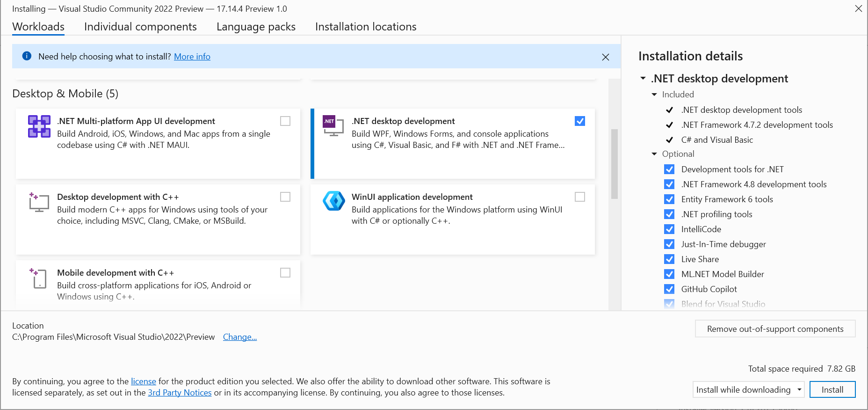The height and width of the screenshot is (410, 868).
Task: Uncheck Just-In-Time debugger
Action: (669, 244)
